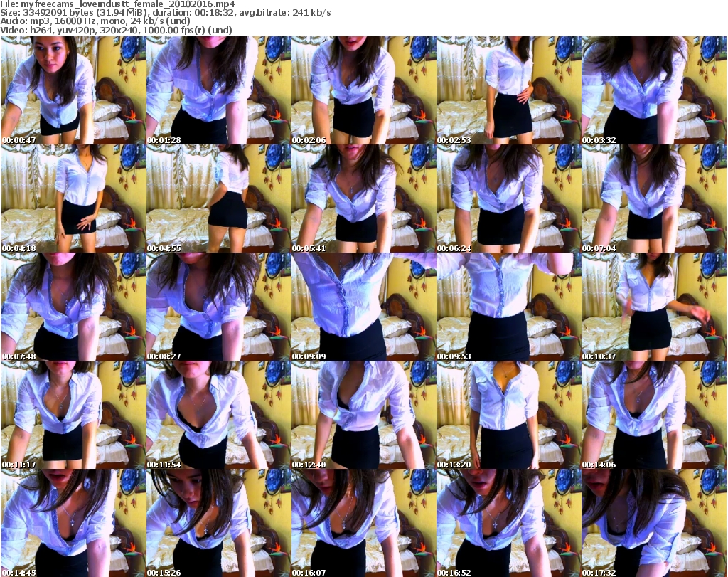Select the thumbnail stamped 00:09:09
The width and height of the screenshot is (728, 577).
363,307
